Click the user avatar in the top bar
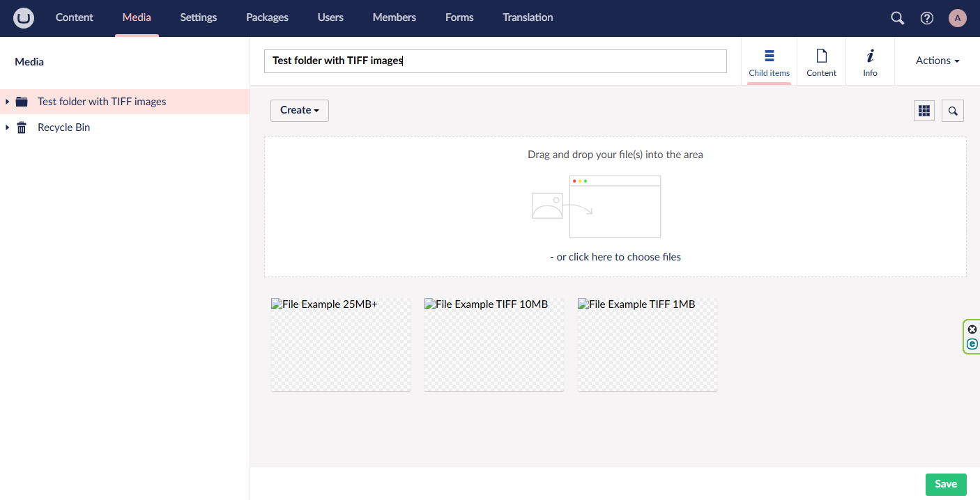The width and height of the screenshot is (980, 500). tap(958, 18)
